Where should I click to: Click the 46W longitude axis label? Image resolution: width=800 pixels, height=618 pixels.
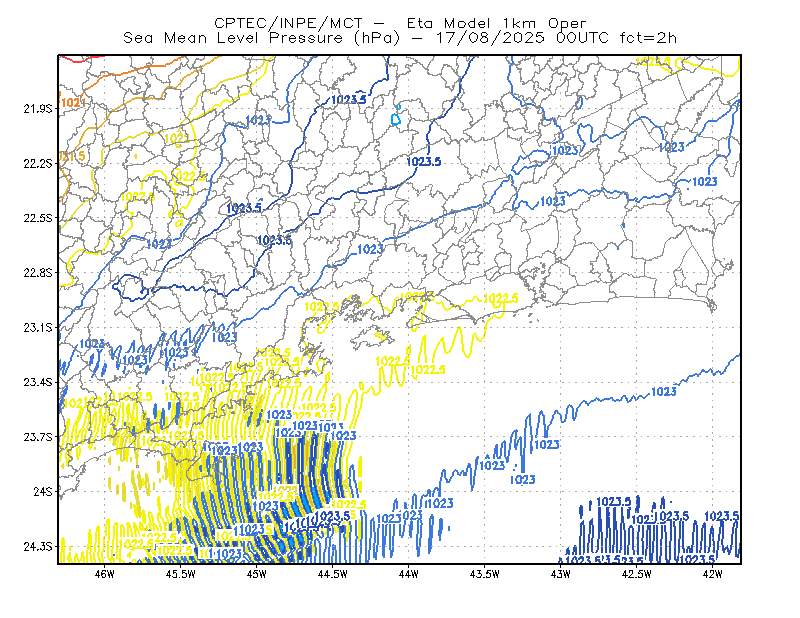tap(105, 574)
